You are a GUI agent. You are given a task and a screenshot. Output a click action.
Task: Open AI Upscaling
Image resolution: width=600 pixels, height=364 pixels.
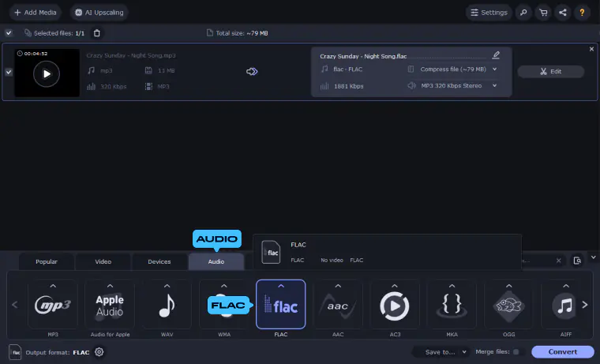tap(99, 13)
